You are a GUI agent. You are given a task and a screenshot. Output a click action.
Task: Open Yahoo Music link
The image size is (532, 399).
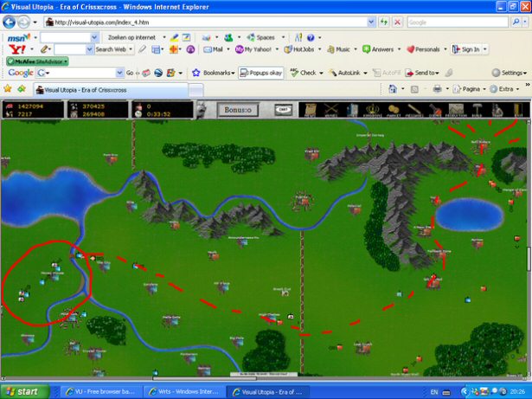coord(338,49)
